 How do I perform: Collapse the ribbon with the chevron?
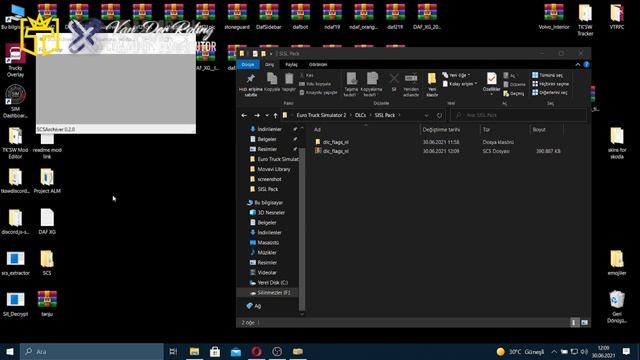point(578,64)
